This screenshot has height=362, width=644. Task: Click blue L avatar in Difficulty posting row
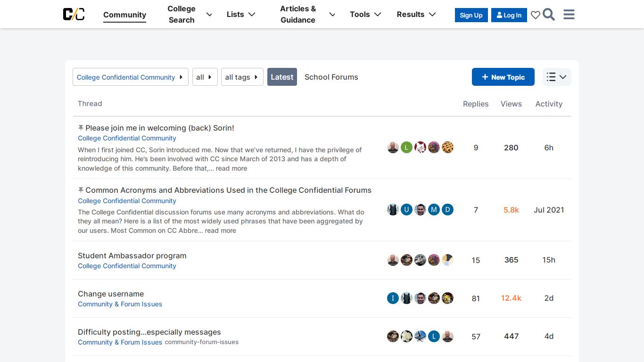434,336
